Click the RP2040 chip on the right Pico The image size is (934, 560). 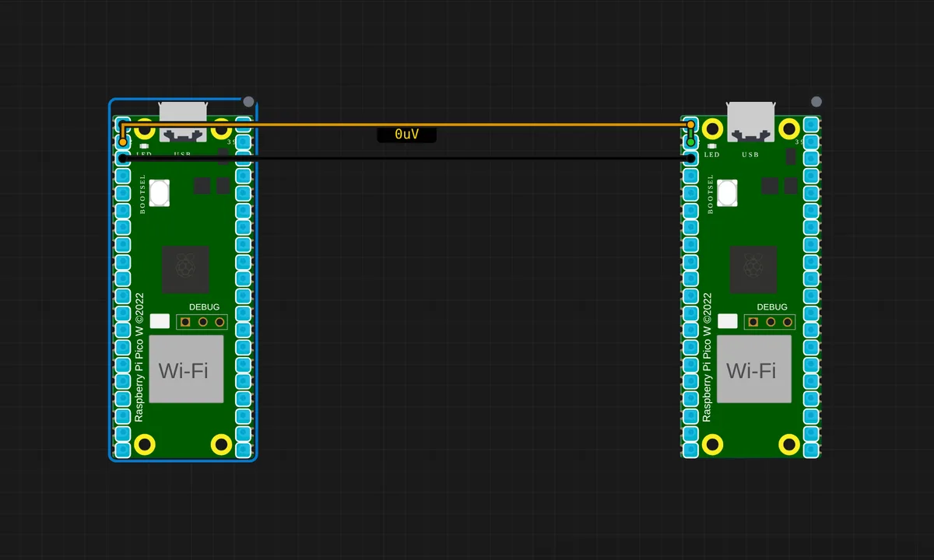pyautogui.click(x=753, y=269)
